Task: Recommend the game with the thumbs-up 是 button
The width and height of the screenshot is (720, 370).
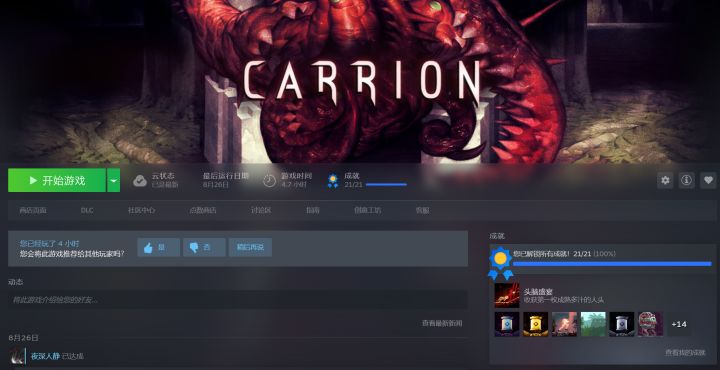Action: (158, 247)
